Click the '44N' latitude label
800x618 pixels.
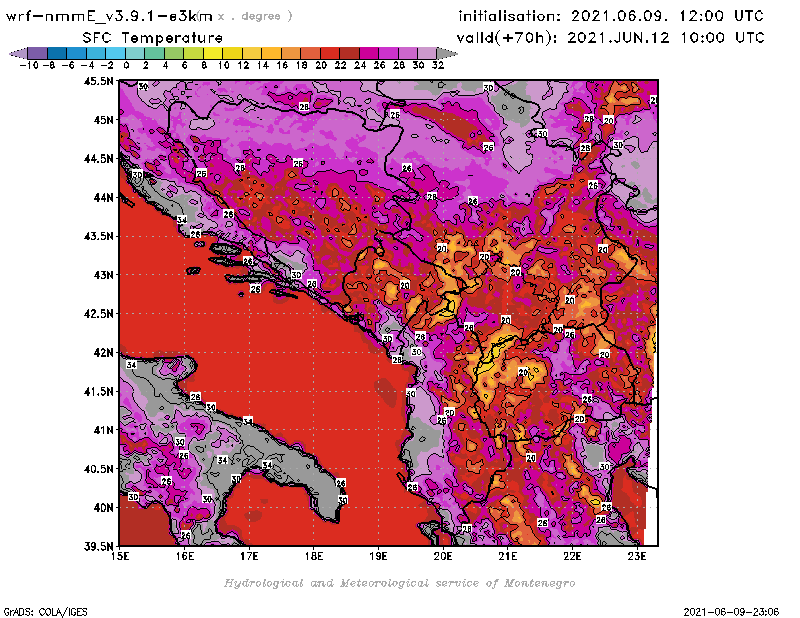[x=103, y=197]
